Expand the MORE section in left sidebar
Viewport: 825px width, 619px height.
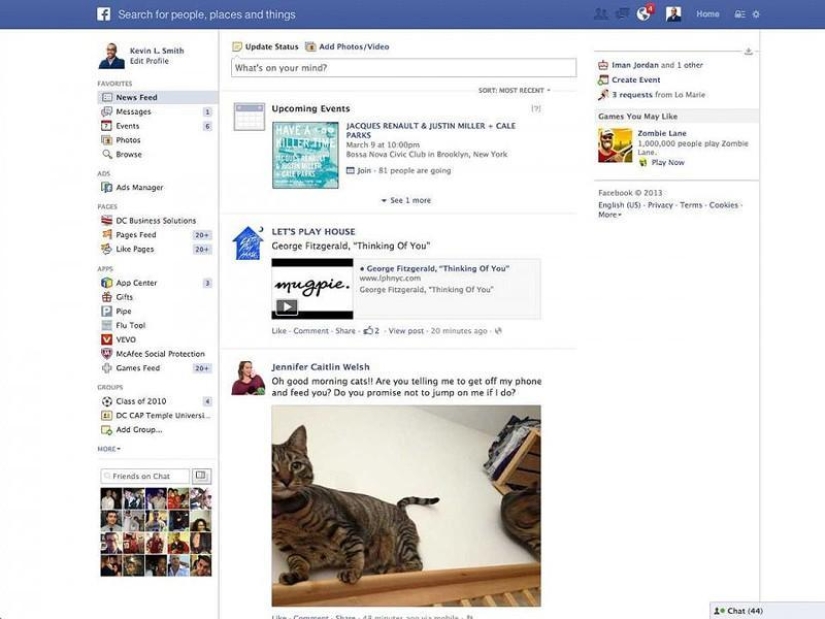pos(108,449)
